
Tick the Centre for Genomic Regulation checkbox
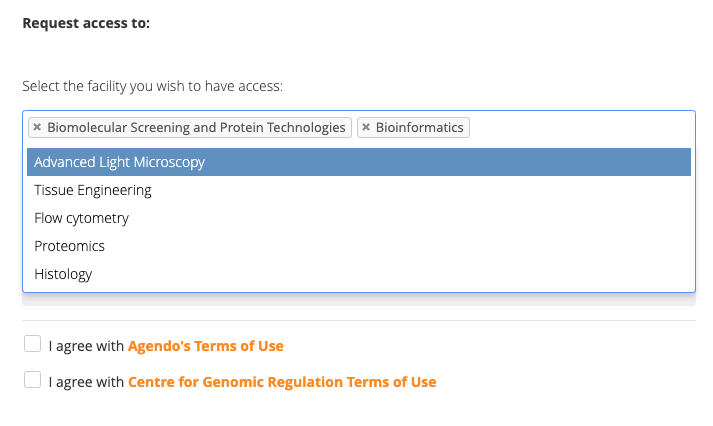coord(32,380)
